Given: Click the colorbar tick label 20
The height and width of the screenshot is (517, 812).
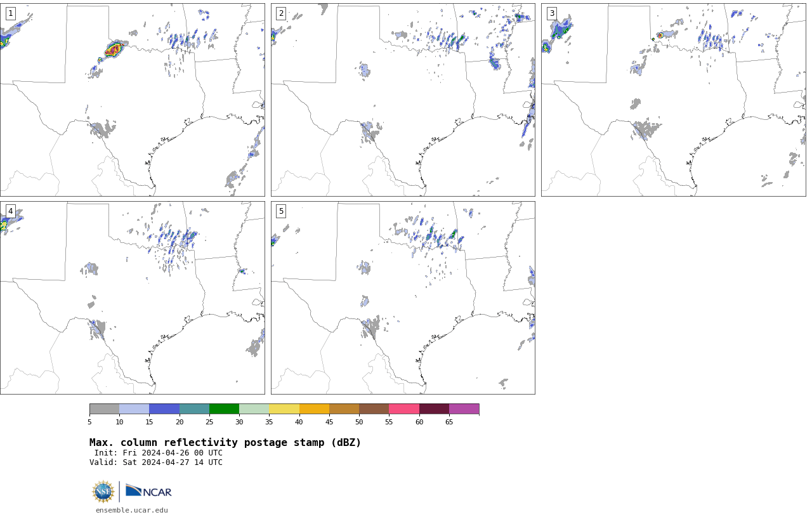Looking at the screenshot, I should click(x=180, y=422).
